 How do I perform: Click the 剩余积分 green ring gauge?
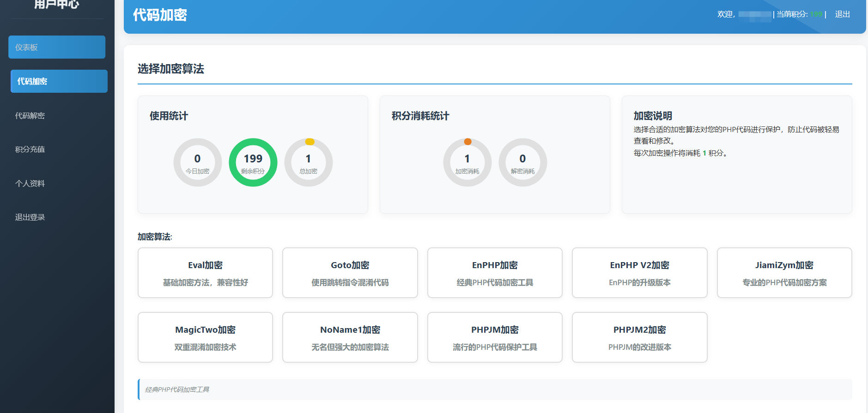[x=253, y=162]
